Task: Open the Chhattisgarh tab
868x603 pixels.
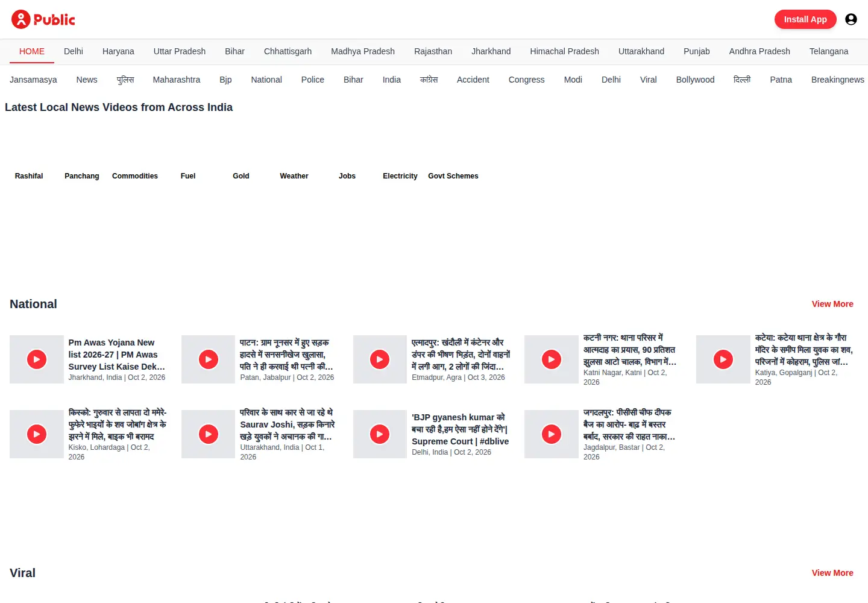Action: click(288, 51)
